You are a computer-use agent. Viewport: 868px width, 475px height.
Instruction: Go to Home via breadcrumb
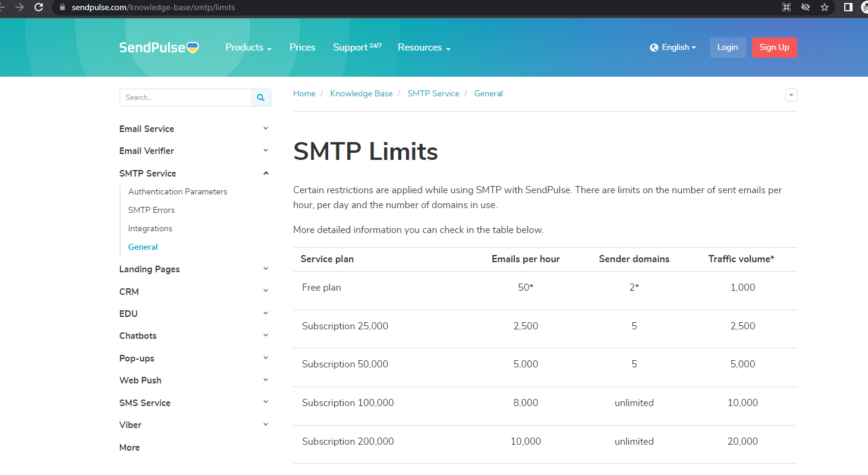click(304, 93)
